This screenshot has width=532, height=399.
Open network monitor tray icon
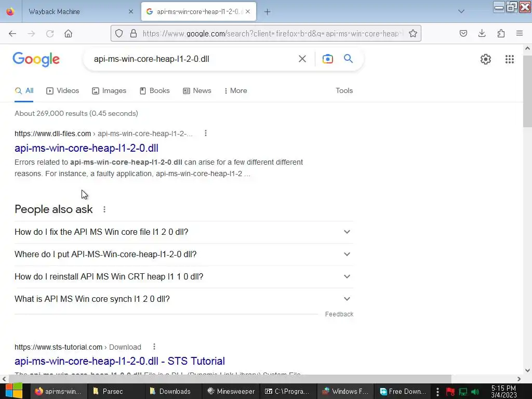pos(463,392)
